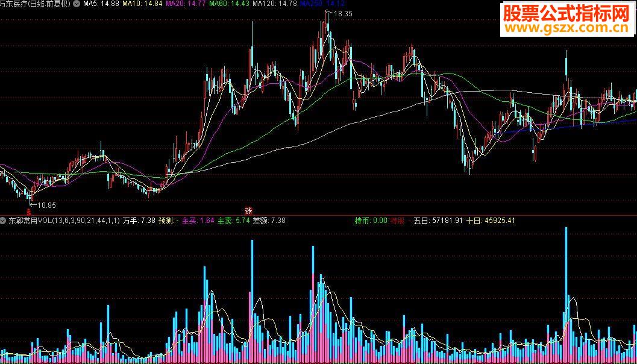Click the 万手: 7.38 value

pyautogui.click(x=139, y=221)
